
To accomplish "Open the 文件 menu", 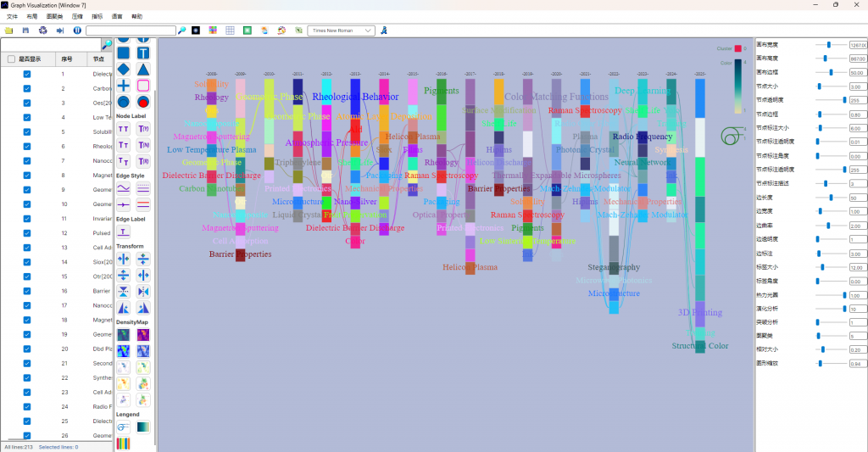I will click(12, 16).
